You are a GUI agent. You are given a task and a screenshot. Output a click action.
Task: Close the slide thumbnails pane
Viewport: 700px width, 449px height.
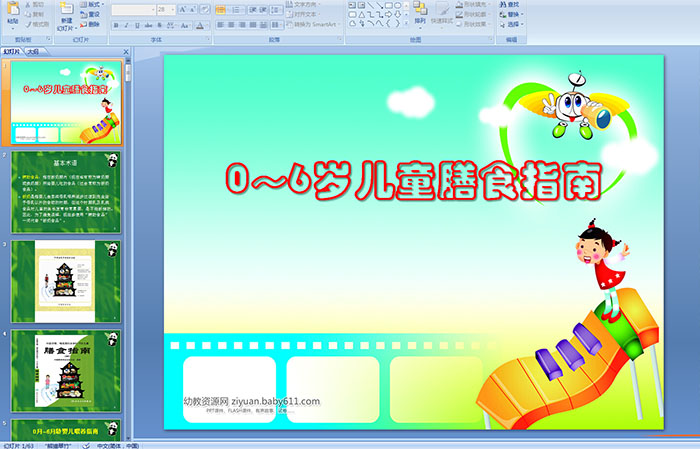click(126, 52)
